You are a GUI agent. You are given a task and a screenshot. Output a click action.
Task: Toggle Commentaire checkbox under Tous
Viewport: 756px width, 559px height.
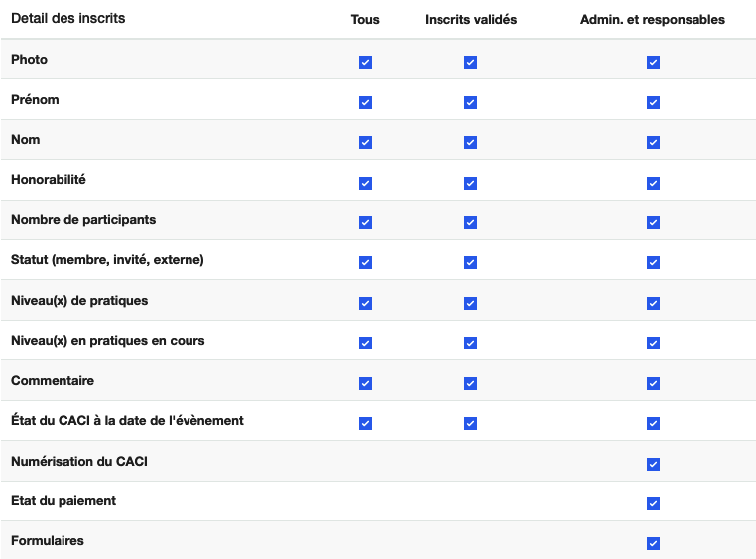(365, 383)
